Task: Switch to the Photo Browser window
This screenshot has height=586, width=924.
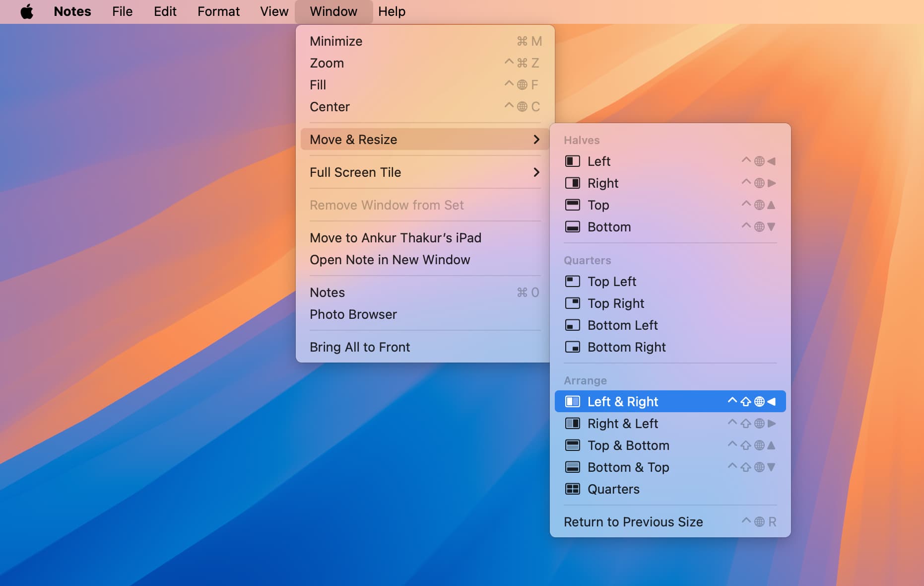Action: click(x=353, y=314)
